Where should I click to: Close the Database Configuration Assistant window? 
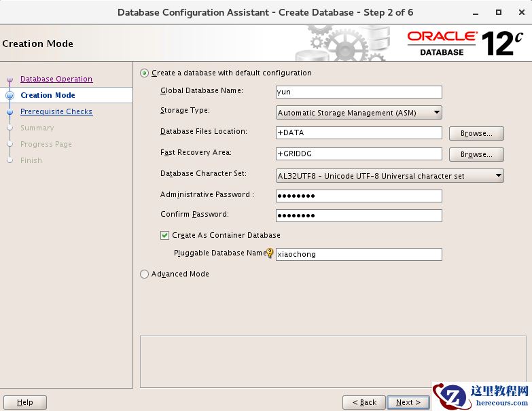point(522,12)
